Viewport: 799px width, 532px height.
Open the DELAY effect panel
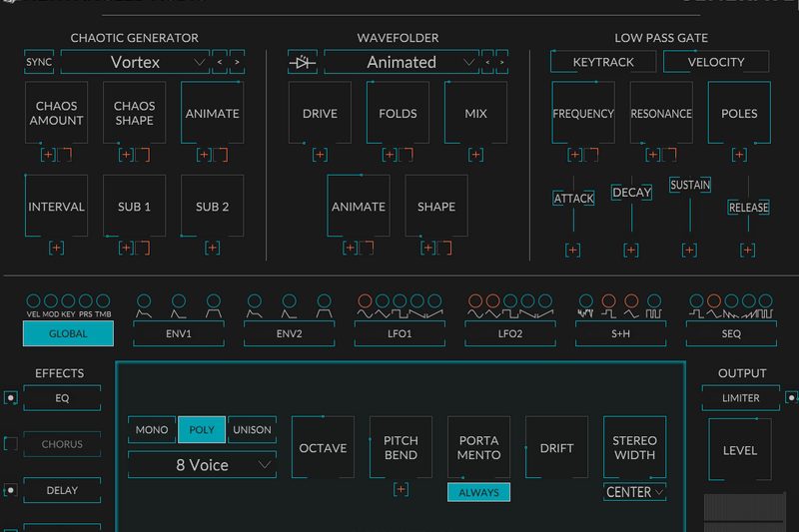click(x=62, y=490)
